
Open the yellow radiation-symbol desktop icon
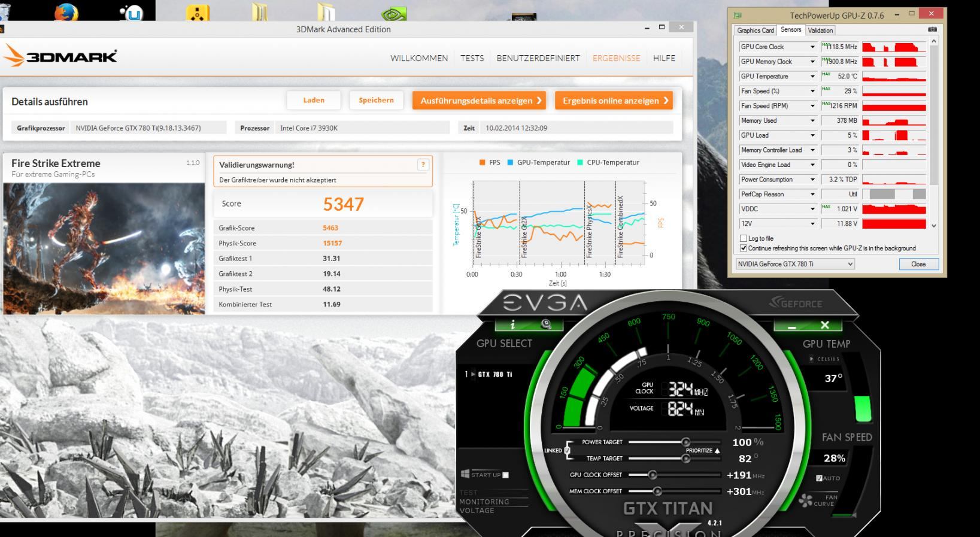pos(198,12)
